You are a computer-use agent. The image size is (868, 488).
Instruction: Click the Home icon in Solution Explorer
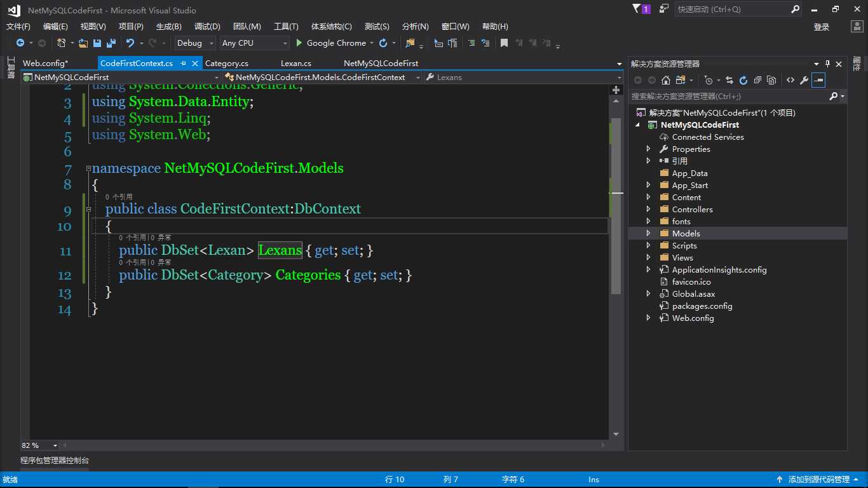click(x=665, y=80)
